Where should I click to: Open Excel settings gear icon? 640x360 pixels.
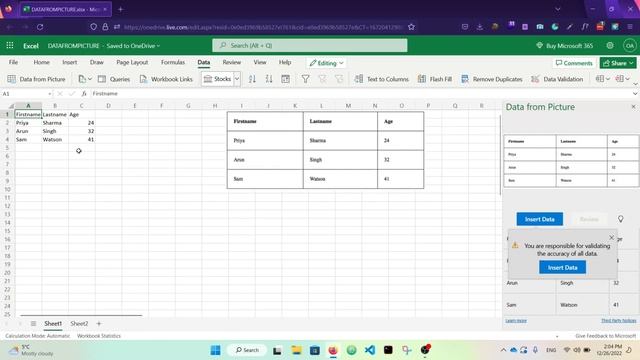tap(610, 45)
